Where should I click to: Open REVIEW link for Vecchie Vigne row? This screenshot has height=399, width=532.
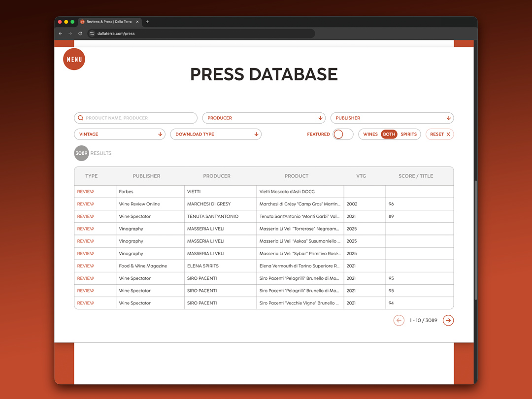(86, 303)
